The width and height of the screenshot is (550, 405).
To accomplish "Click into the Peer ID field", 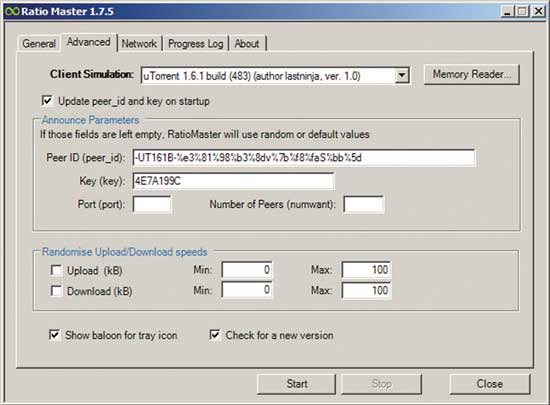I will coord(304,158).
